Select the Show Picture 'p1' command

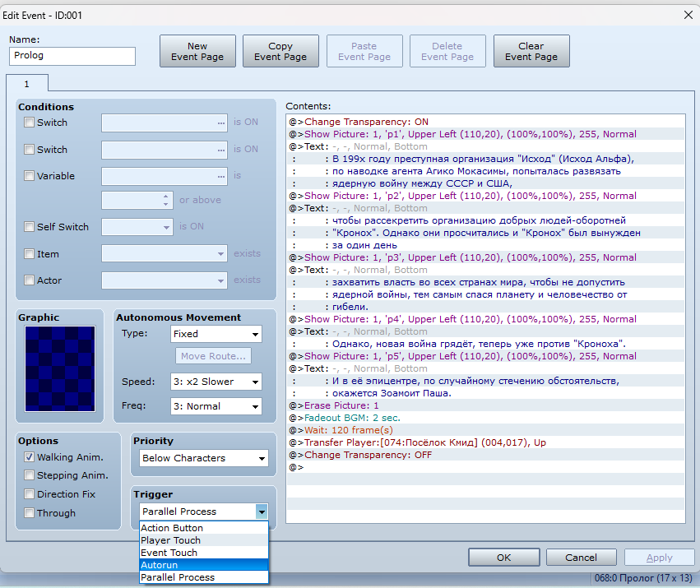485,134
